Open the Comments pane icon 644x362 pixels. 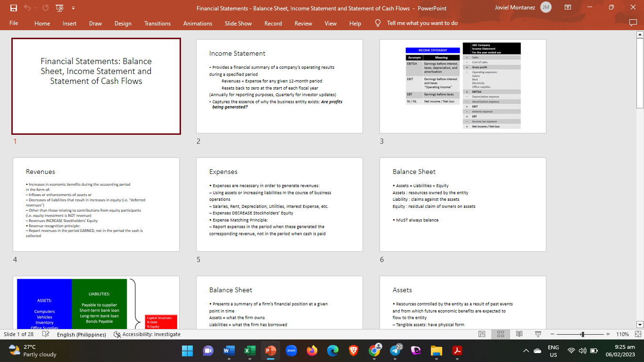(x=633, y=23)
